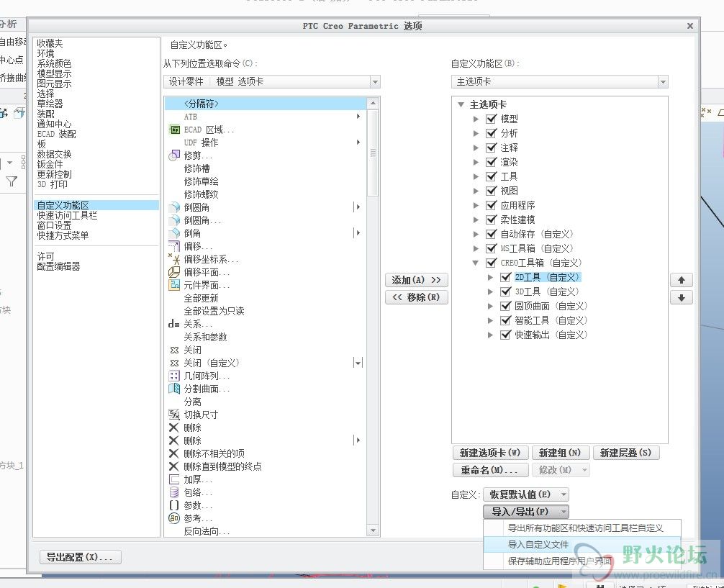
Task: Choose 保存辅助应用程序用户界面 entry
Action: (x=582, y=561)
